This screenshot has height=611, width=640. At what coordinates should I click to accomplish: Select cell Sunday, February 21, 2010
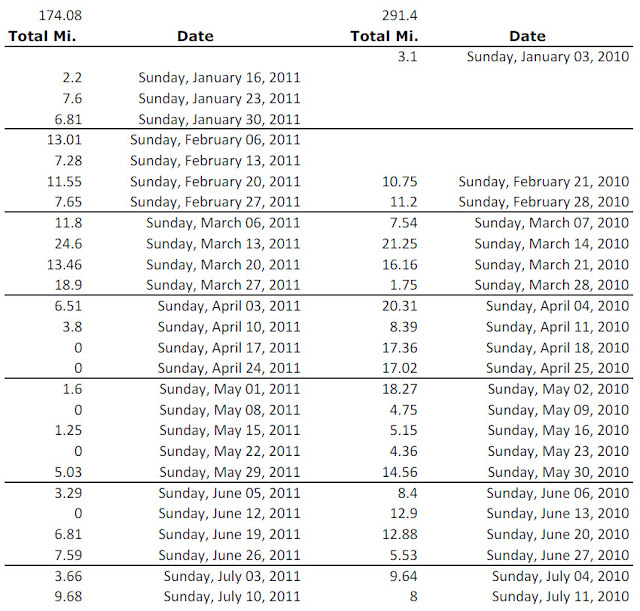coord(544,182)
